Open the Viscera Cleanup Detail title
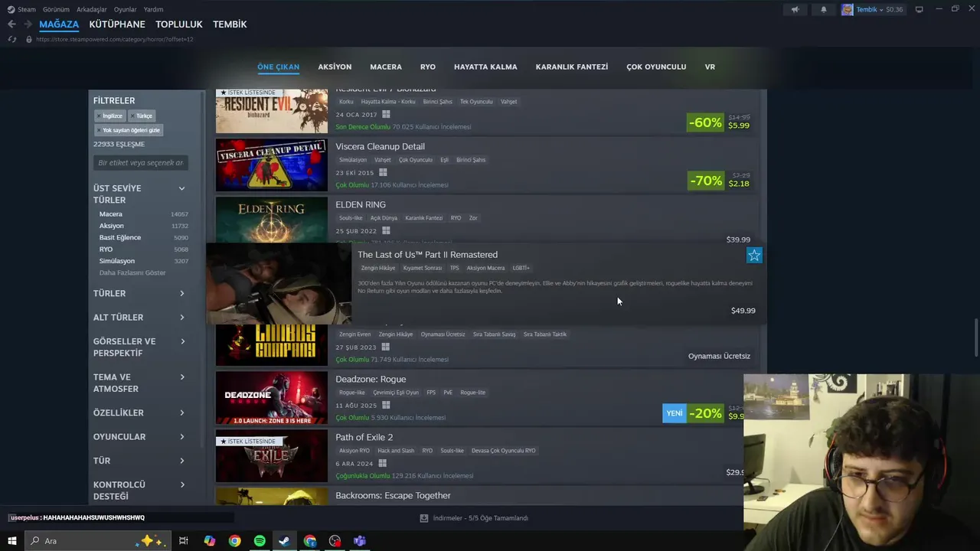This screenshot has width=980, height=551. click(380, 146)
